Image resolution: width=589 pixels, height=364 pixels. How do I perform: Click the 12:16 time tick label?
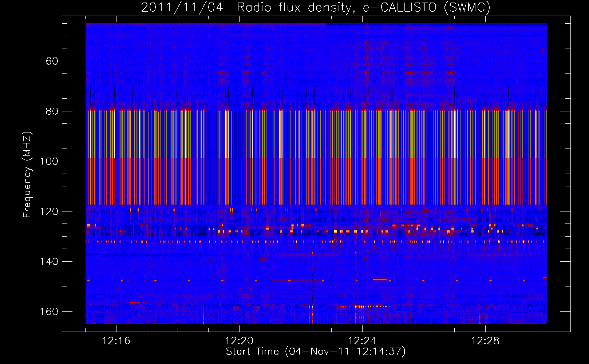(x=116, y=341)
